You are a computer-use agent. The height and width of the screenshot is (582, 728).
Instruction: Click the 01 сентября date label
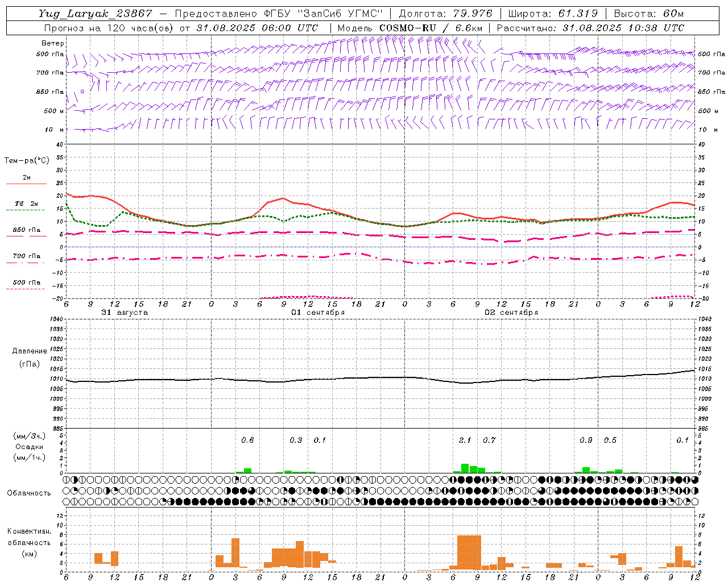(x=318, y=313)
